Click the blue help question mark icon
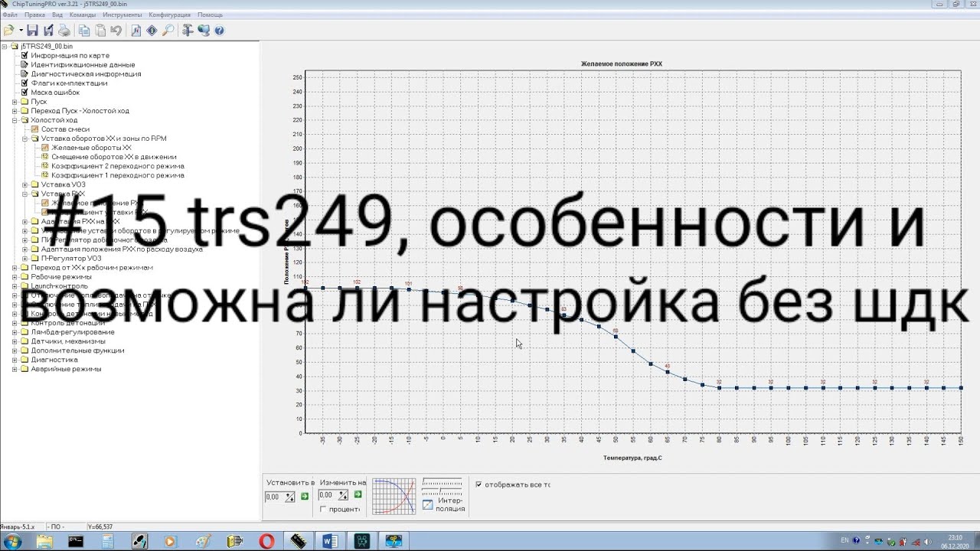The image size is (980, 551). tap(219, 31)
